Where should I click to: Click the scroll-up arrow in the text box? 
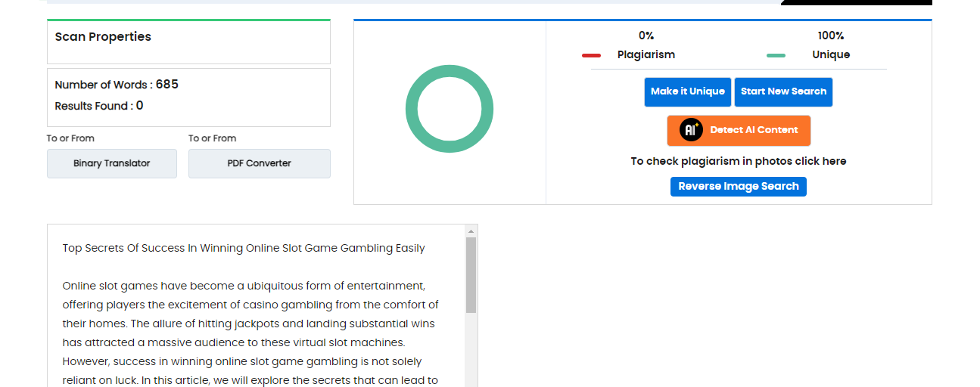tap(471, 231)
